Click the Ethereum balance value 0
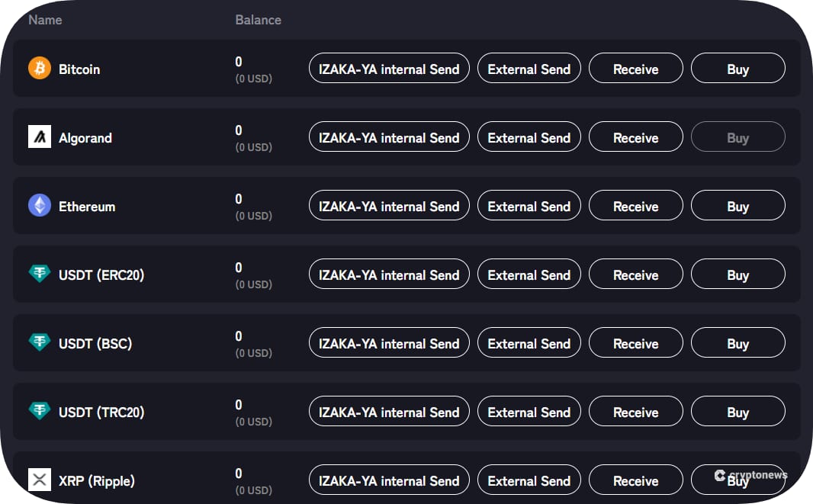The width and height of the screenshot is (813, 504). pos(239,198)
